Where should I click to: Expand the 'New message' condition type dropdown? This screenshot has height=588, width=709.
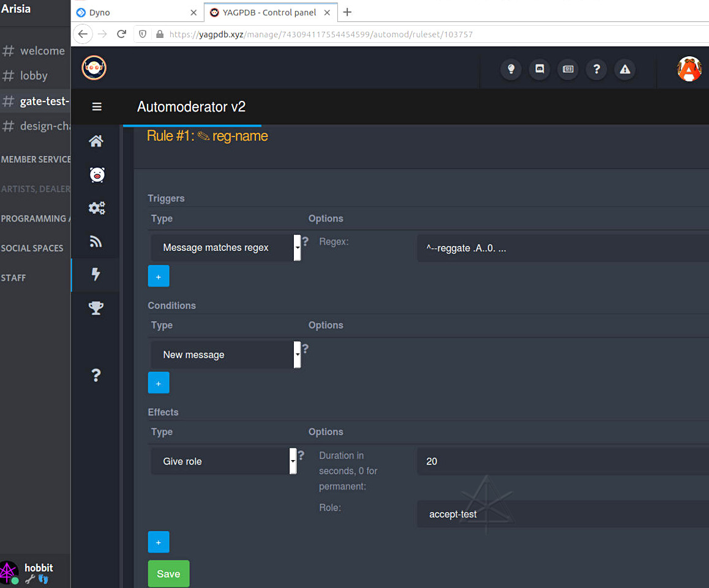point(225,355)
